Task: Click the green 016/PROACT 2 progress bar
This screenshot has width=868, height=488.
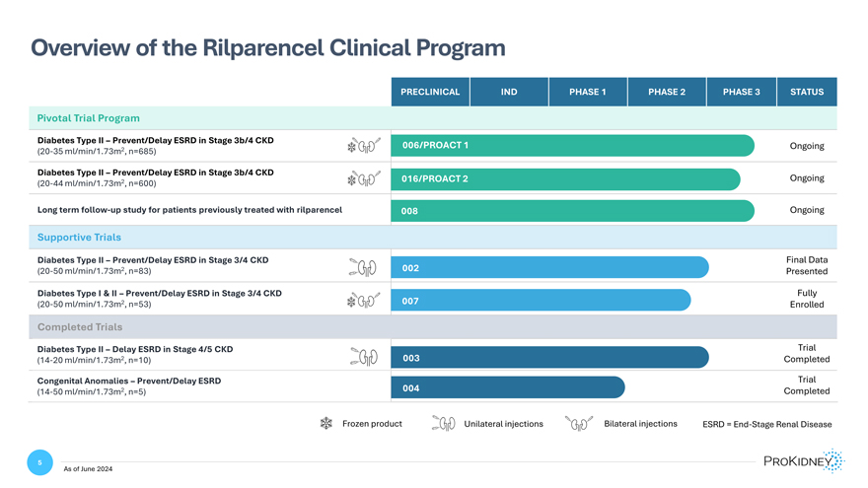Action: (x=566, y=179)
